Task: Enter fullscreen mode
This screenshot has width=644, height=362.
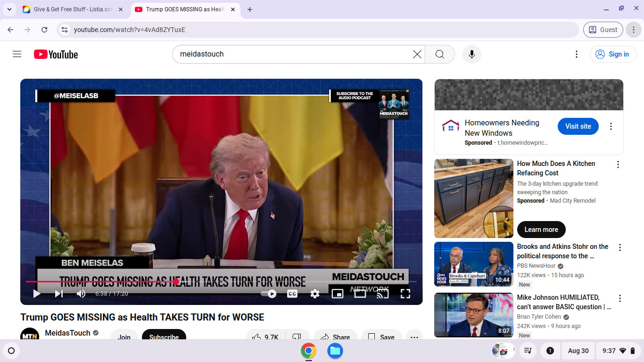Action: 405,294
